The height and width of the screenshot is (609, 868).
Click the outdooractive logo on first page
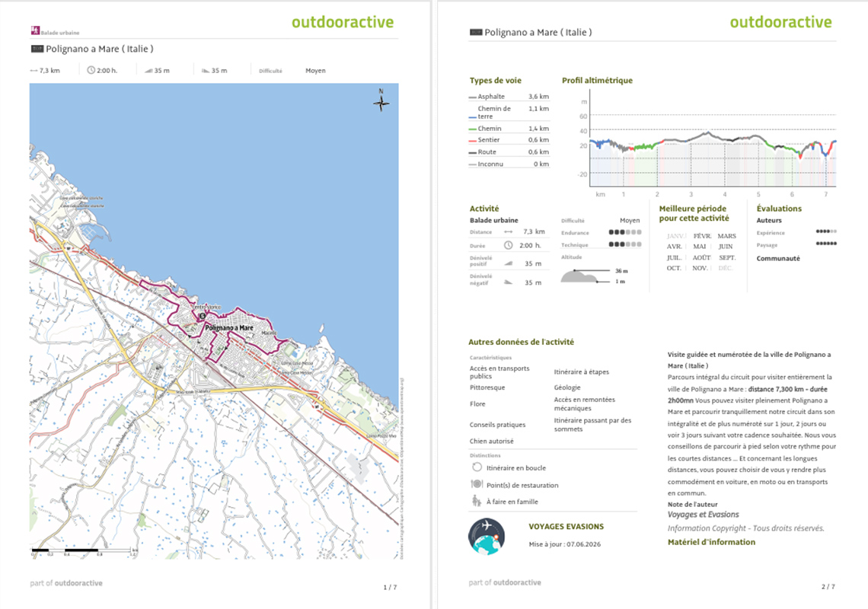pos(343,22)
